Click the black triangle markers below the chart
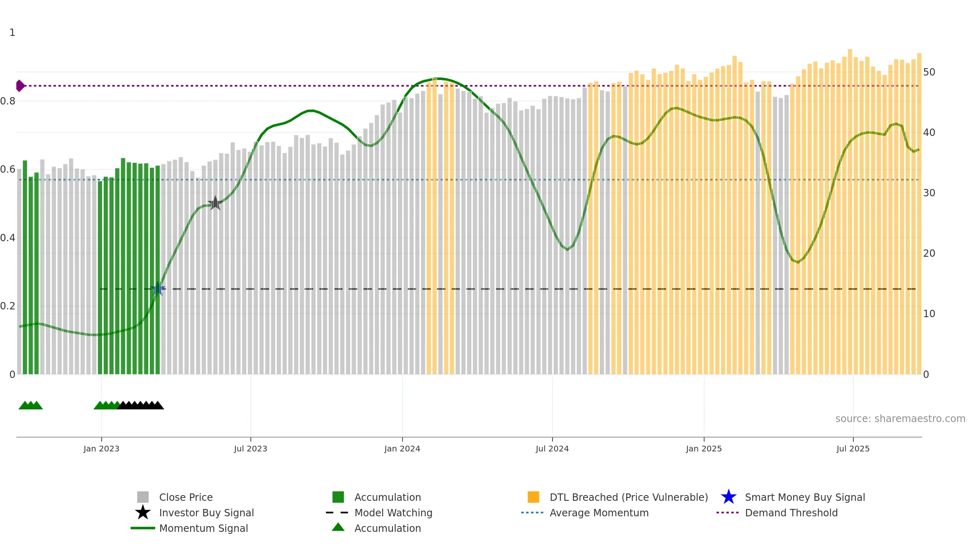This screenshot has width=980, height=551. click(x=140, y=405)
